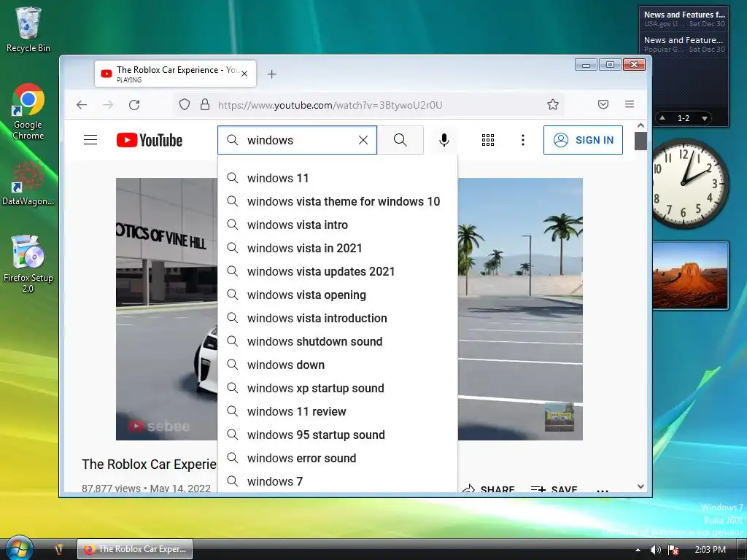Submit search with magnifier button
The height and width of the screenshot is (560, 747).
click(x=400, y=140)
